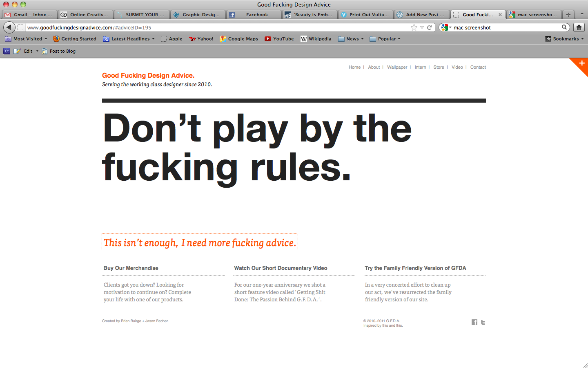Image resolution: width=588 pixels, height=368 pixels.
Task: Switch to the Facebook tab
Action: click(x=253, y=14)
